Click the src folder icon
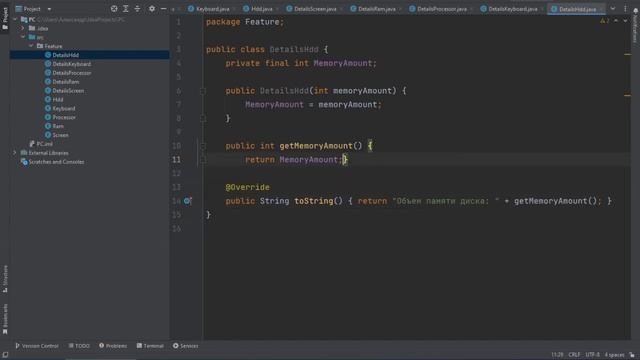This screenshot has height=360, width=640. (x=32, y=37)
